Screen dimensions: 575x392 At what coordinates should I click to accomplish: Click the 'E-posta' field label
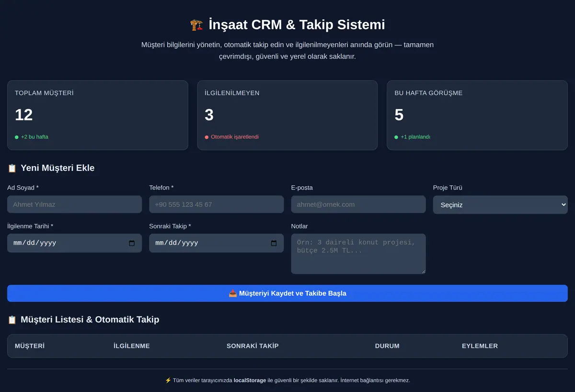point(302,188)
